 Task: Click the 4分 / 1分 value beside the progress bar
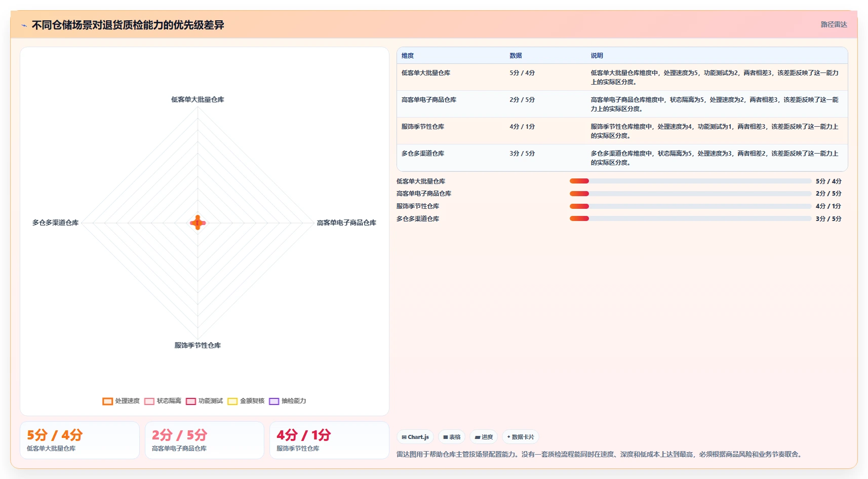pyautogui.click(x=828, y=206)
